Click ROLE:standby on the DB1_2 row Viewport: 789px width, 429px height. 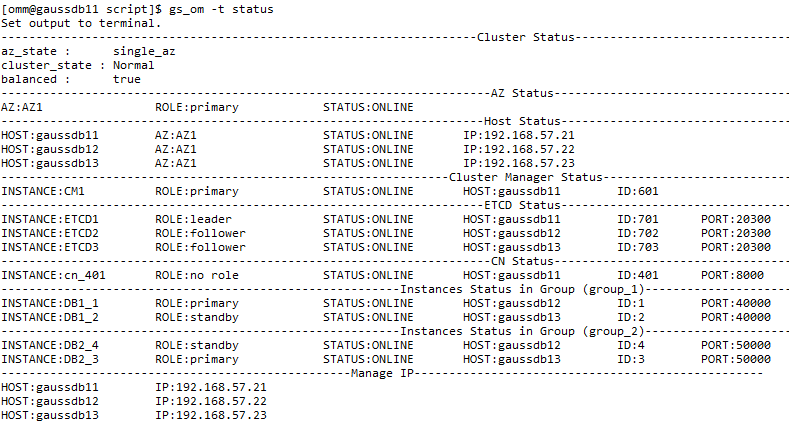coord(197,317)
